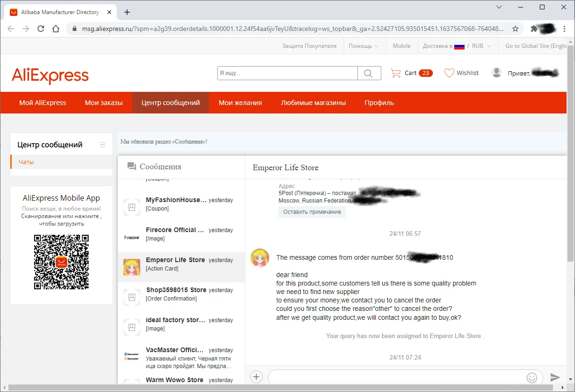Focus the Я ищу search field
The height and width of the screenshot is (392, 575).
click(287, 73)
